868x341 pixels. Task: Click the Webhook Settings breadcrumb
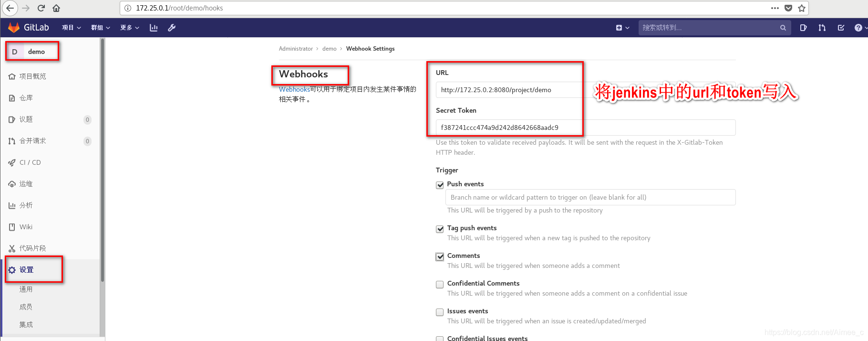pyautogui.click(x=370, y=49)
